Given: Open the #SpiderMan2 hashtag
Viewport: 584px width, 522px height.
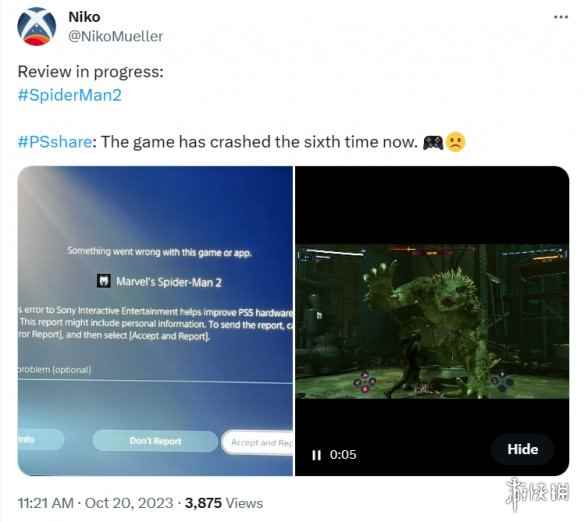Looking at the screenshot, I should click(x=70, y=95).
